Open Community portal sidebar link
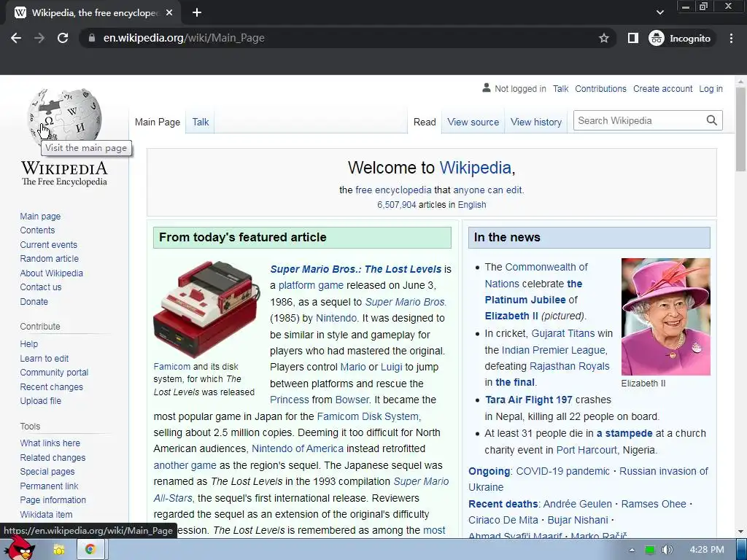The image size is (747, 560). click(x=54, y=373)
